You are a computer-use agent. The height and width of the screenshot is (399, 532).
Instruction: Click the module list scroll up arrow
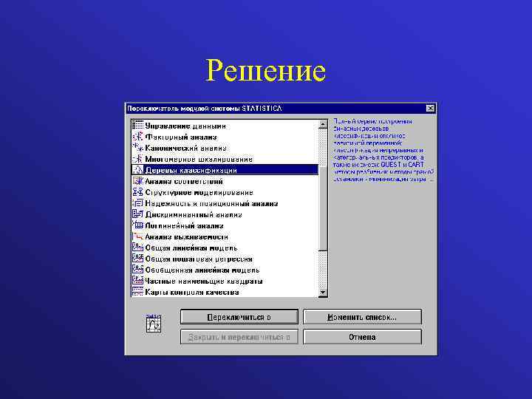[x=323, y=124]
